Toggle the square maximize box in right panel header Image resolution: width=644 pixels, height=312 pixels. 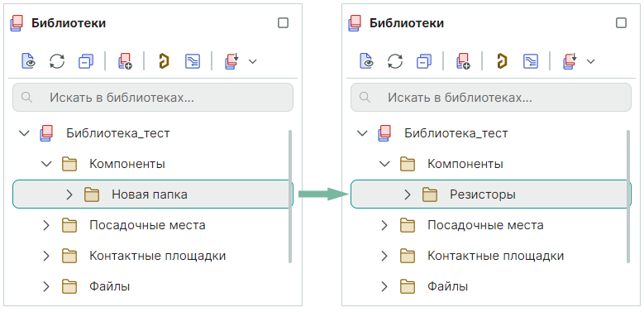tap(621, 23)
